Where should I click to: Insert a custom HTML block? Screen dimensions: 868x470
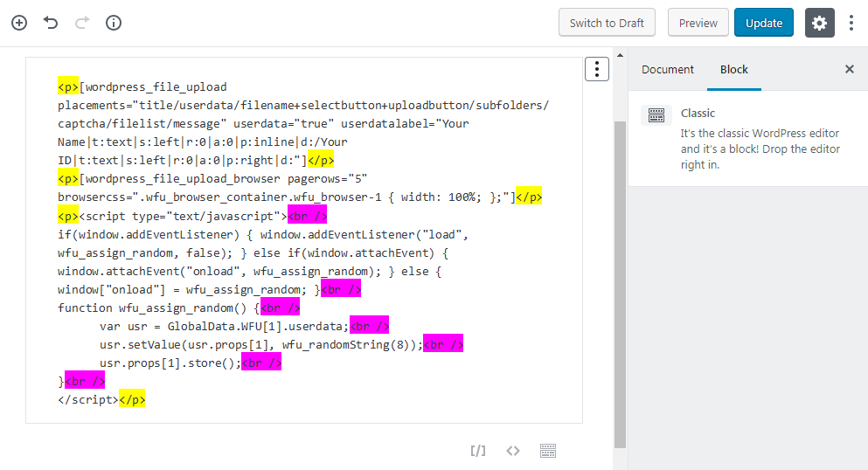point(513,451)
